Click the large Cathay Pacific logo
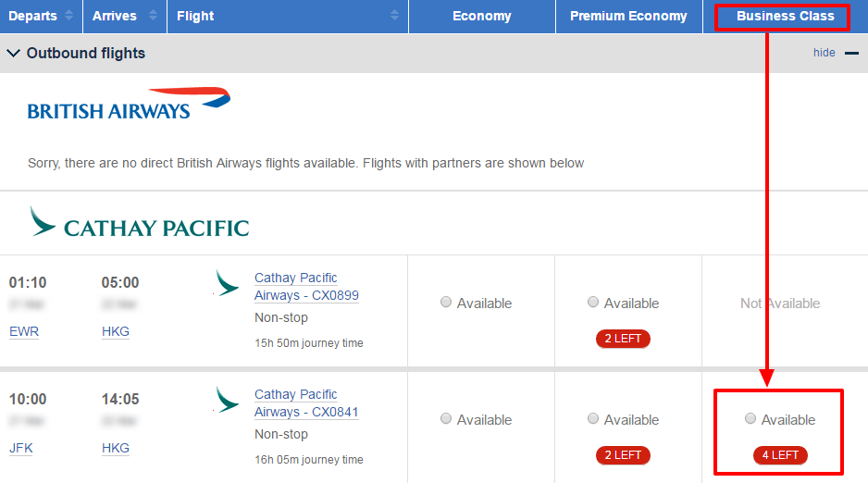This screenshot has width=868, height=483. tap(140, 222)
